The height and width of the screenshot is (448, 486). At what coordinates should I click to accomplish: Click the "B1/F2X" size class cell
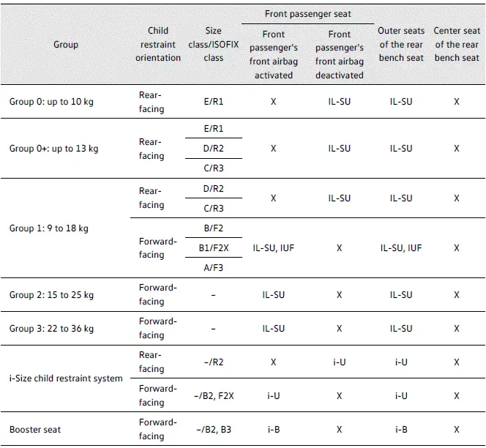pyautogui.click(x=214, y=248)
